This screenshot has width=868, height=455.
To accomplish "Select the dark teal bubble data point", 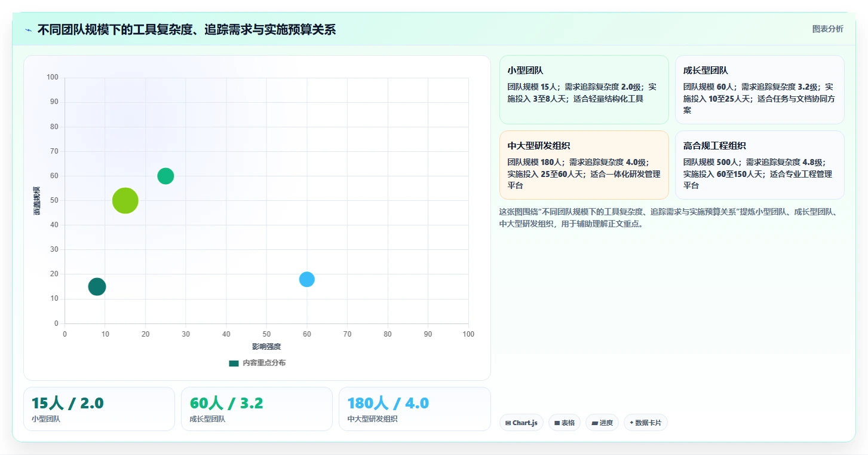I will pyautogui.click(x=97, y=286).
